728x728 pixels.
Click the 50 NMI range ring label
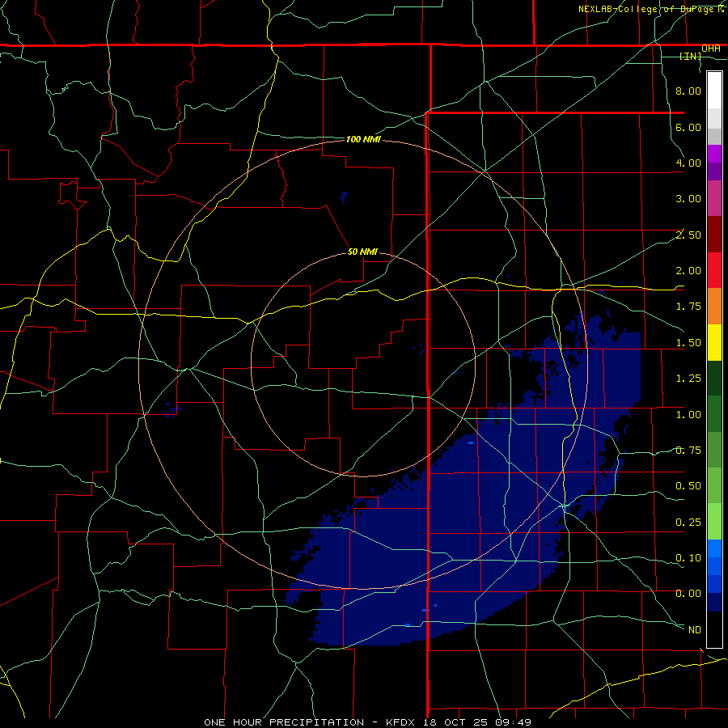pos(362,252)
